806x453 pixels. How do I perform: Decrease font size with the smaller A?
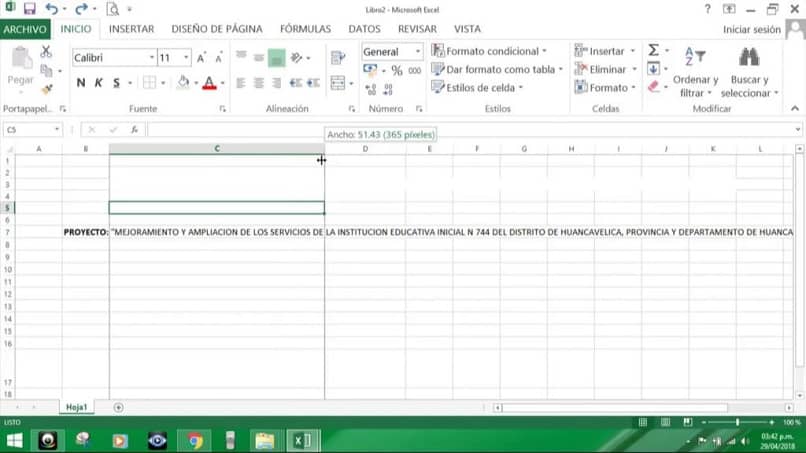click(x=219, y=58)
